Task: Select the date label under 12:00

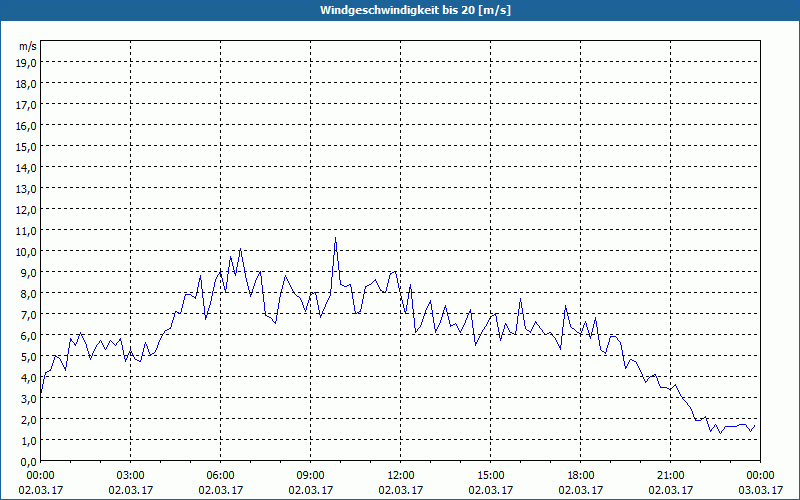Action: pyautogui.click(x=401, y=490)
